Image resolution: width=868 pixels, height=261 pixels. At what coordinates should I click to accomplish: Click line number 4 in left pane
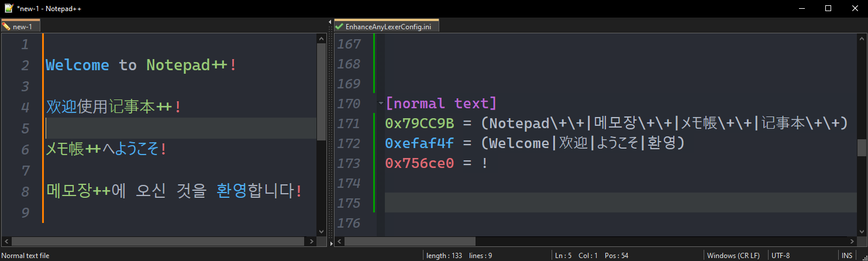[x=25, y=108]
